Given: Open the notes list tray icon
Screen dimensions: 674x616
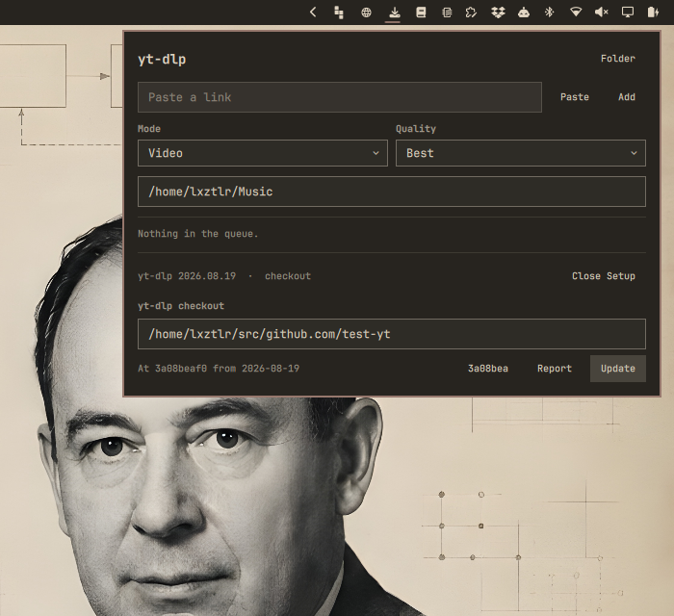Looking at the screenshot, I should tap(447, 13).
